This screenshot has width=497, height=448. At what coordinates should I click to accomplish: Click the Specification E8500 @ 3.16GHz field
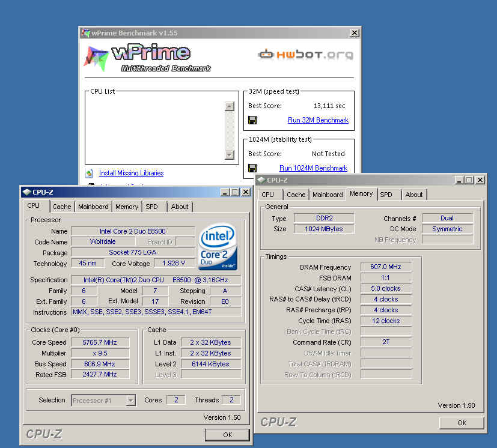pyautogui.click(x=156, y=280)
